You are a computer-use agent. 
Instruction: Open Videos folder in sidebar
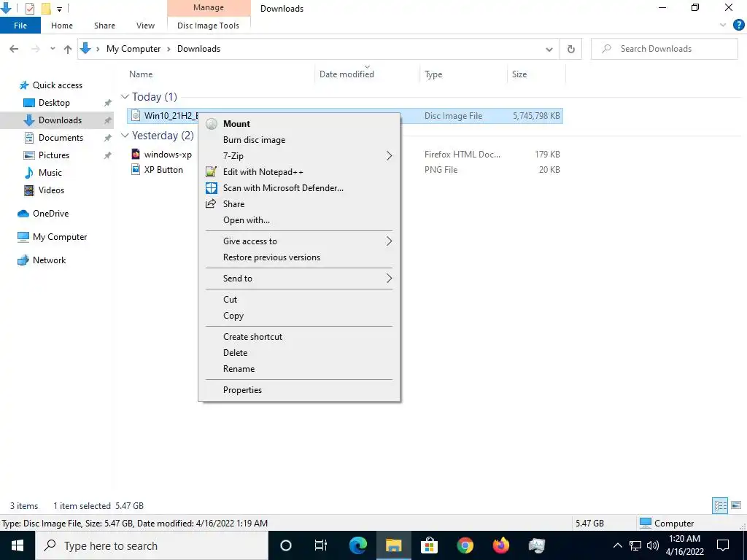pyautogui.click(x=51, y=190)
